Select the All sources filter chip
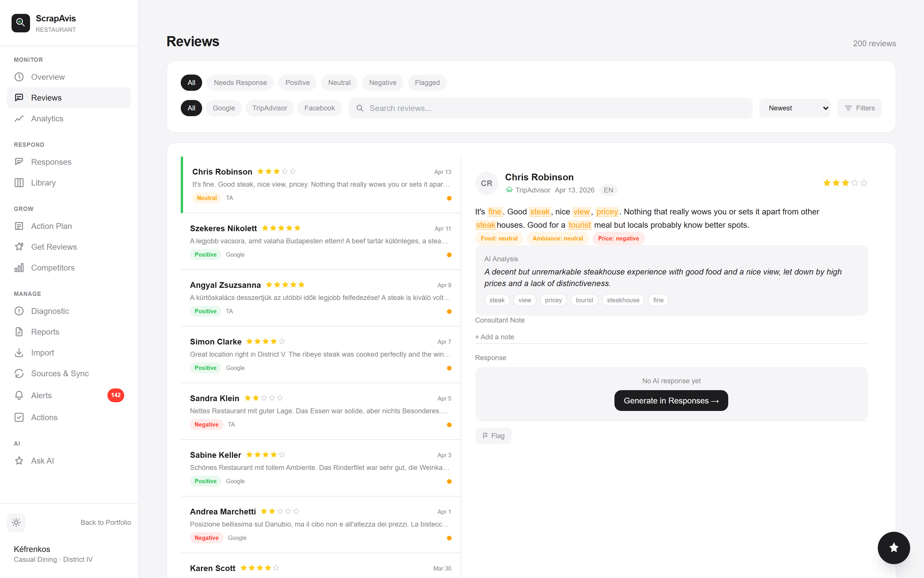The image size is (924, 578). 191,108
